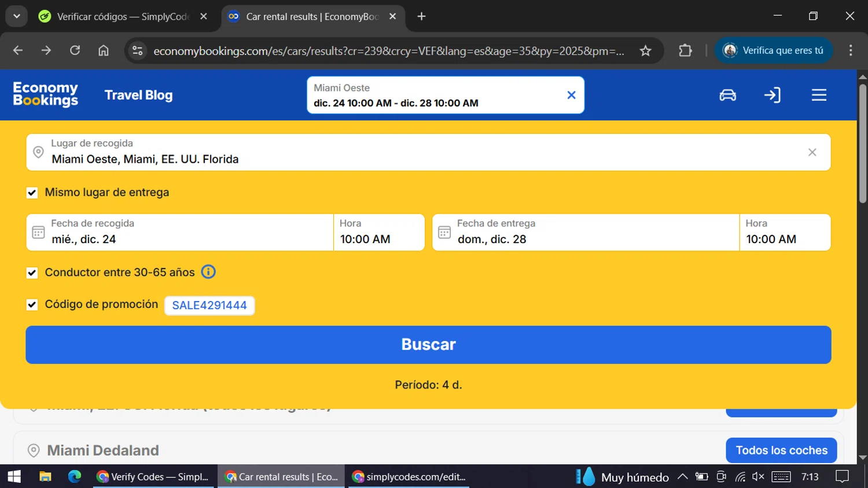The image size is (868, 488).
Task: Click the muted volume tray icon
Action: 758,476
